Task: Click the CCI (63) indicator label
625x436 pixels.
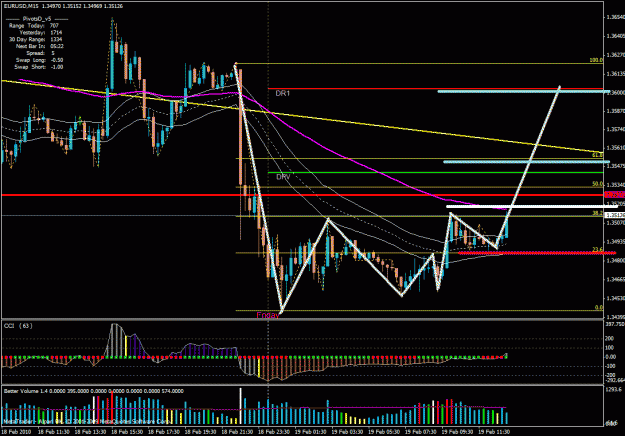Action: click(x=18, y=326)
